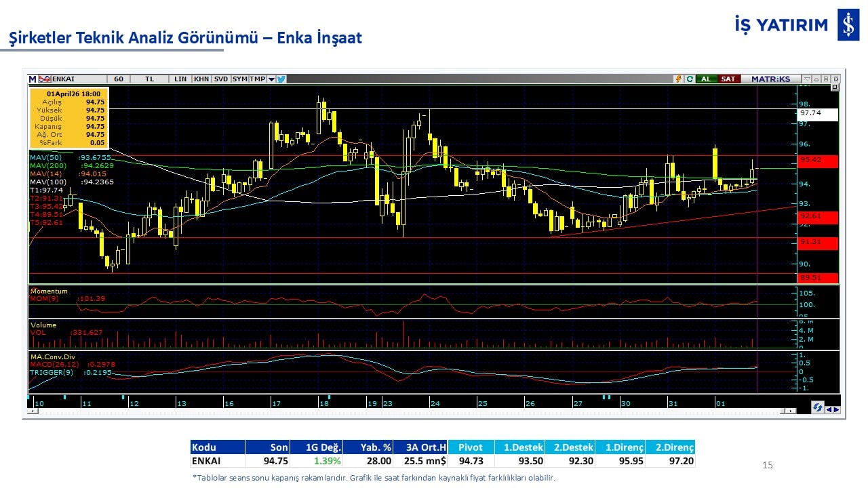Change the 60 period selector
This screenshot has height=488, width=868.
click(119, 79)
